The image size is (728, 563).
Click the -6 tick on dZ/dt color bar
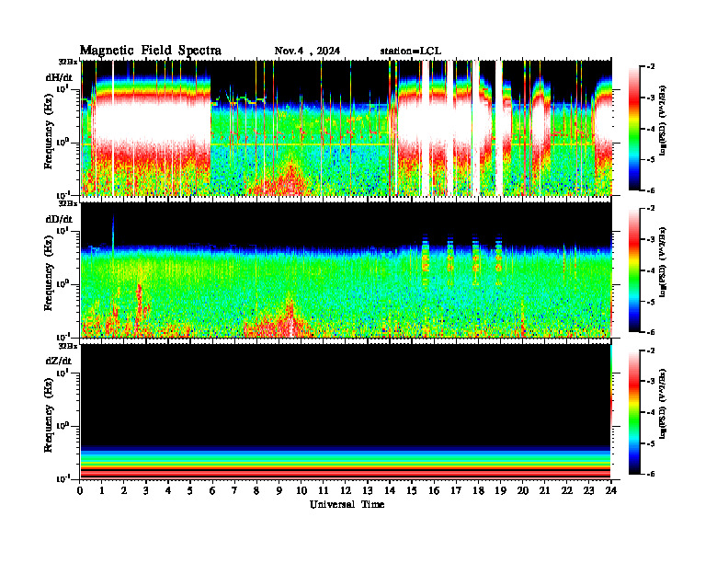coord(650,474)
